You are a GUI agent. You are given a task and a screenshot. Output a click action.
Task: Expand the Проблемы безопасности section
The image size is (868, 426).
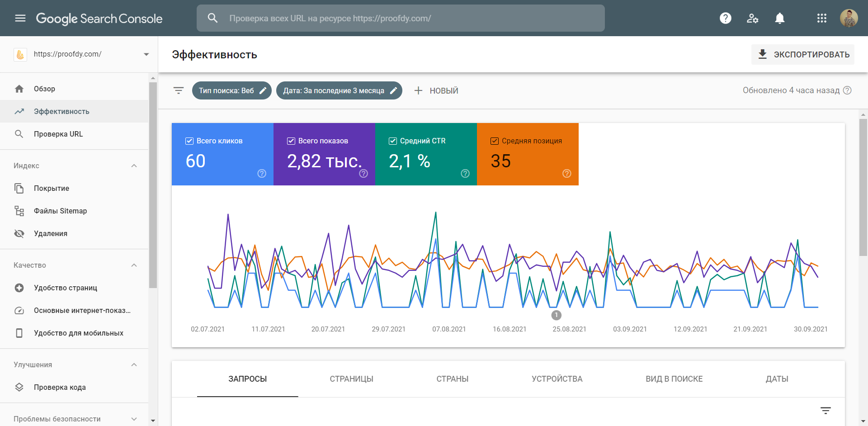click(134, 419)
